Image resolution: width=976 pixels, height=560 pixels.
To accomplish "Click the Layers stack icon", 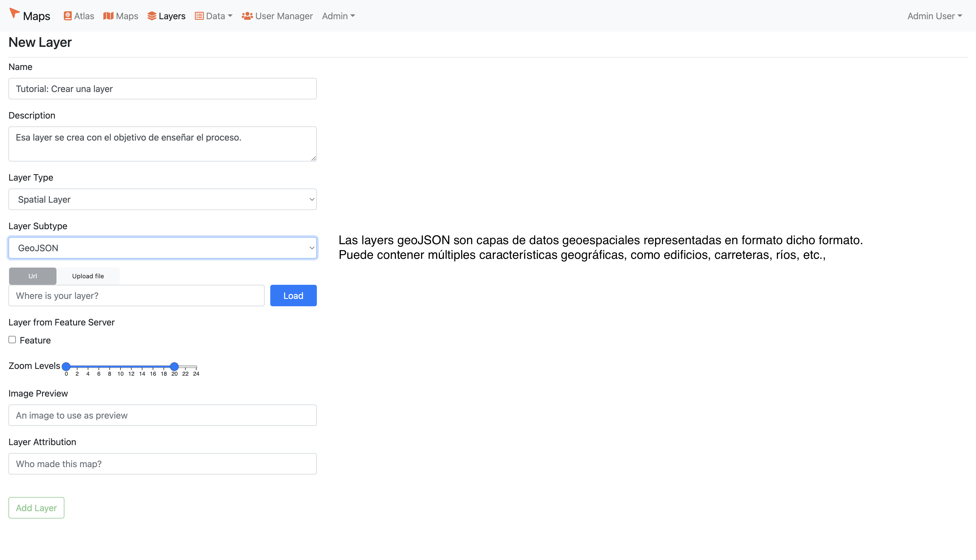I will (152, 16).
